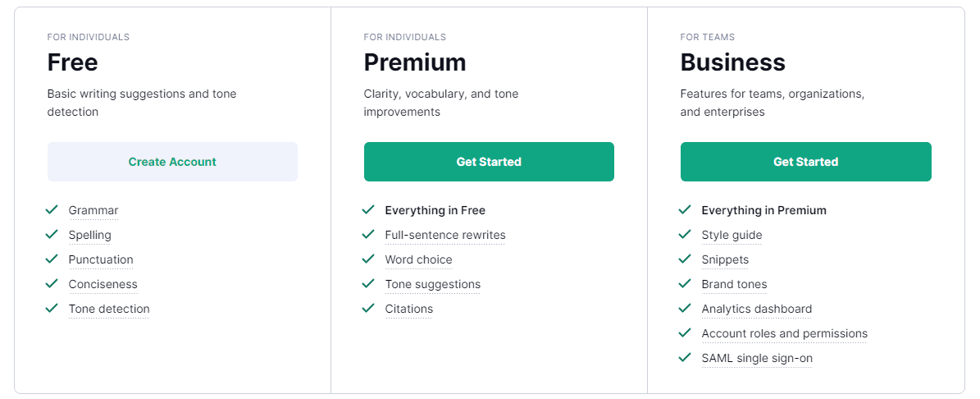Viewport: 980px width, 399px height.
Task: Open the Tone suggestions feature info
Action: point(432,284)
